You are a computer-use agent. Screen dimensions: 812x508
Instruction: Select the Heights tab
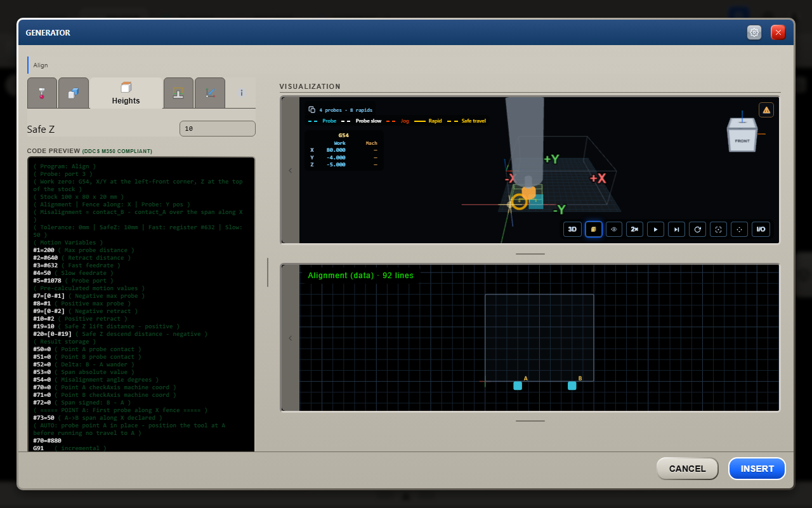126,93
